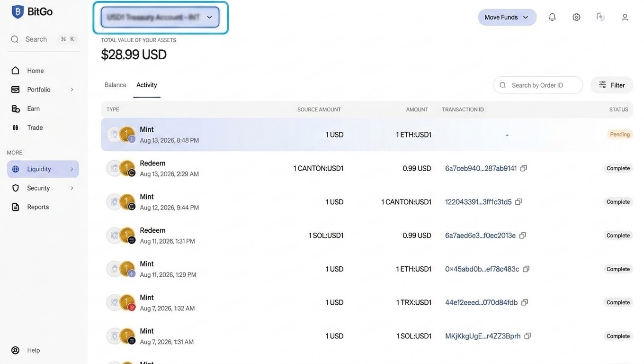Open transaction link 0x45abd0b...ef78c483c

pyautogui.click(x=482, y=269)
